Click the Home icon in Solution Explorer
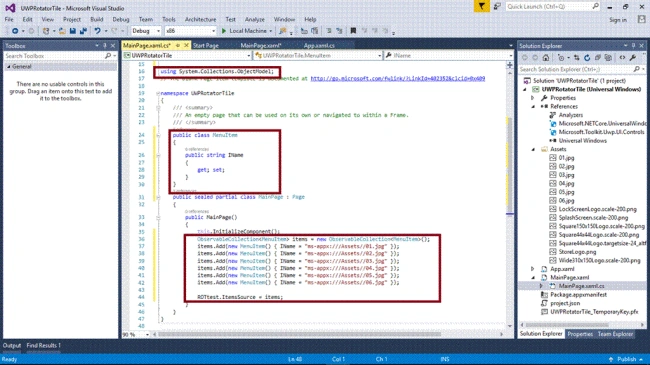 coord(546,58)
